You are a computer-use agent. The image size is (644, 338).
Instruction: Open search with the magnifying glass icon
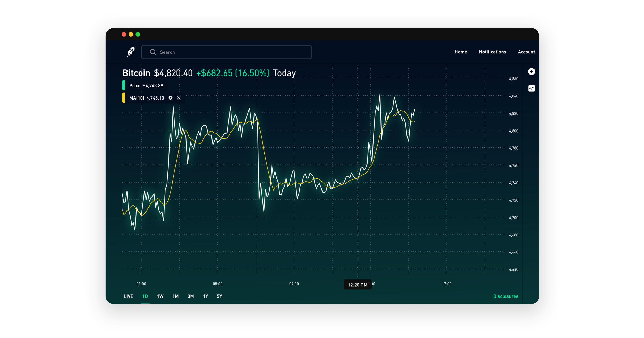click(x=153, y=52)
